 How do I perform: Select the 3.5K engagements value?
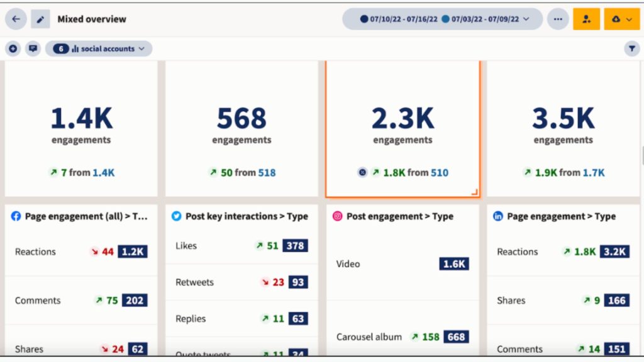[563, 118]
